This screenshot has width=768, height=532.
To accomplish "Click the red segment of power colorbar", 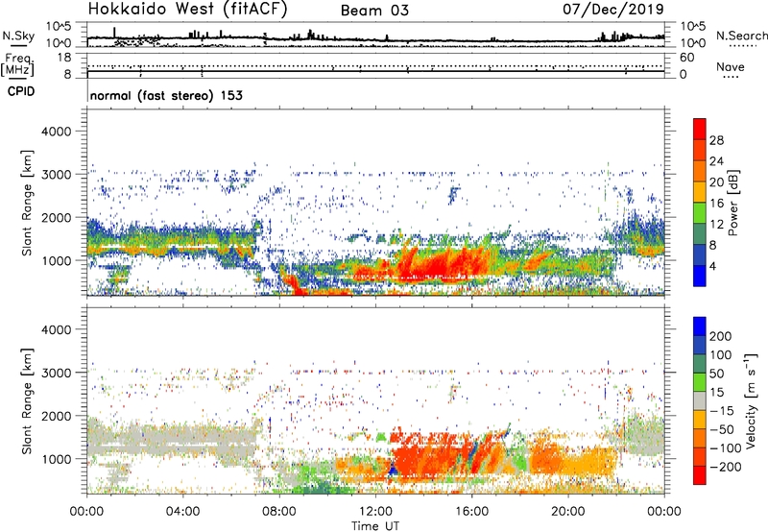I will point(700,130).
